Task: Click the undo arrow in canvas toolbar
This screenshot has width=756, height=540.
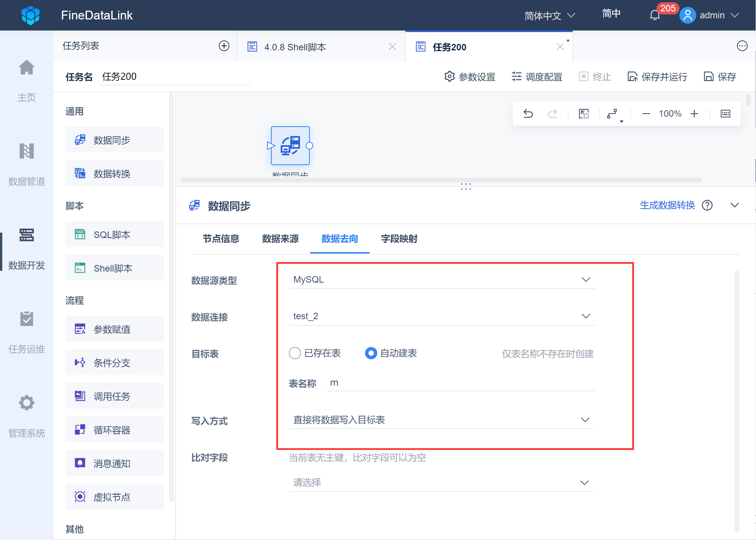Action: point(528,114)
